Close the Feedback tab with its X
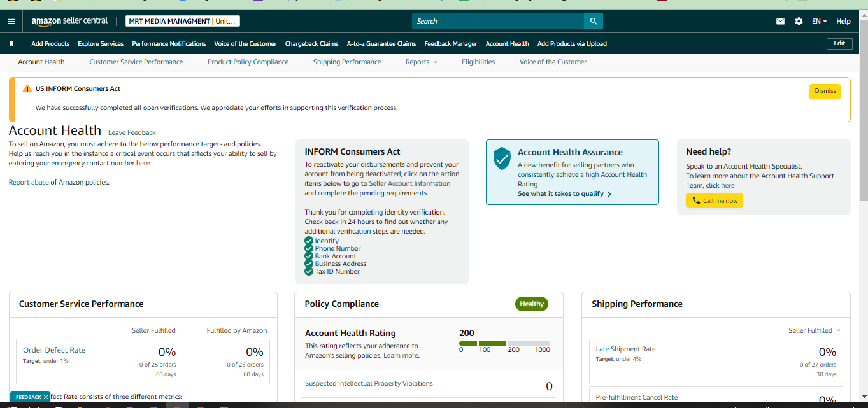Image resolution: width=868 pixels, height=408 pixels. [x=46, y=397]
